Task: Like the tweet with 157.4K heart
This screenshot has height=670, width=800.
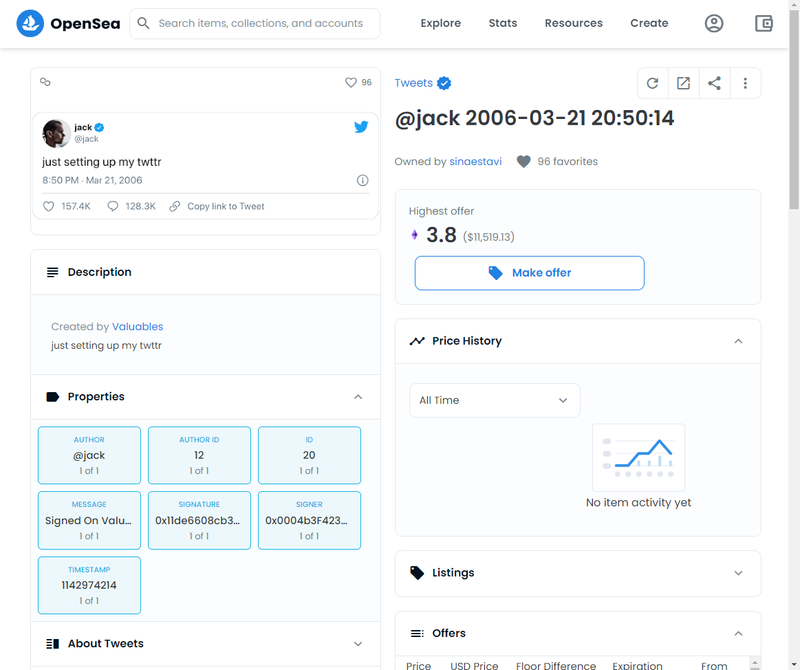Action: click(48, 206)
